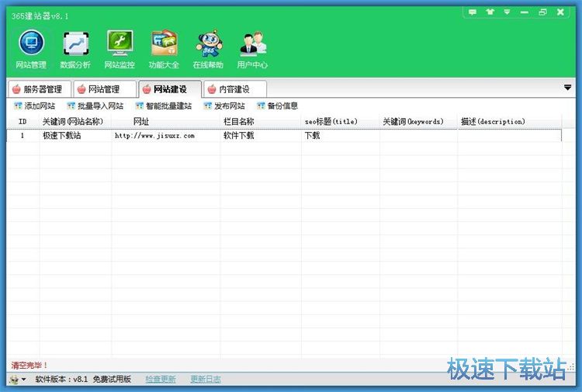The image size is (582, 392).
Task: Open the title bar dropdown menu arrow
Action: pos(507,12)
